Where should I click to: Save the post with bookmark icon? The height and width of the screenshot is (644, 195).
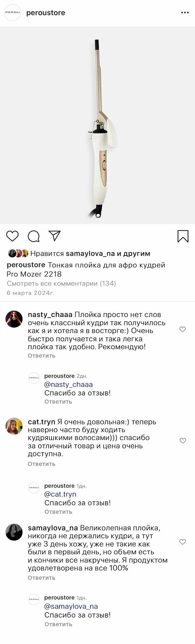(x=183, y=236)
